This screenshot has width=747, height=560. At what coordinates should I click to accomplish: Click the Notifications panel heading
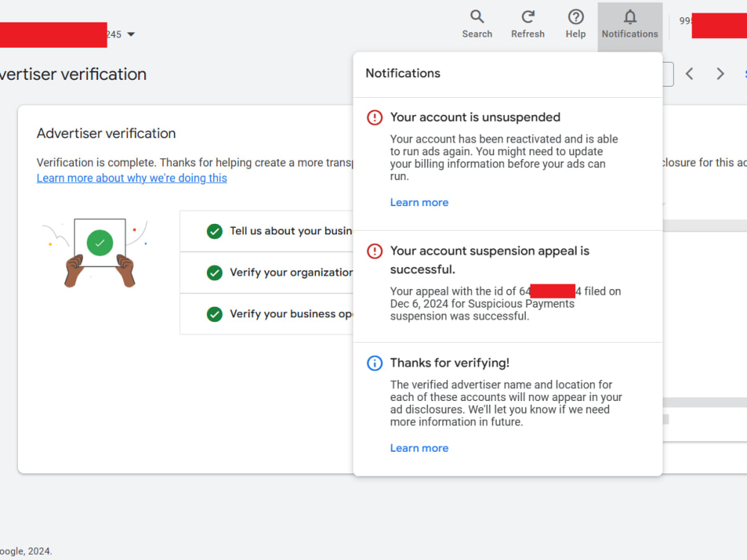click(403, 73)
